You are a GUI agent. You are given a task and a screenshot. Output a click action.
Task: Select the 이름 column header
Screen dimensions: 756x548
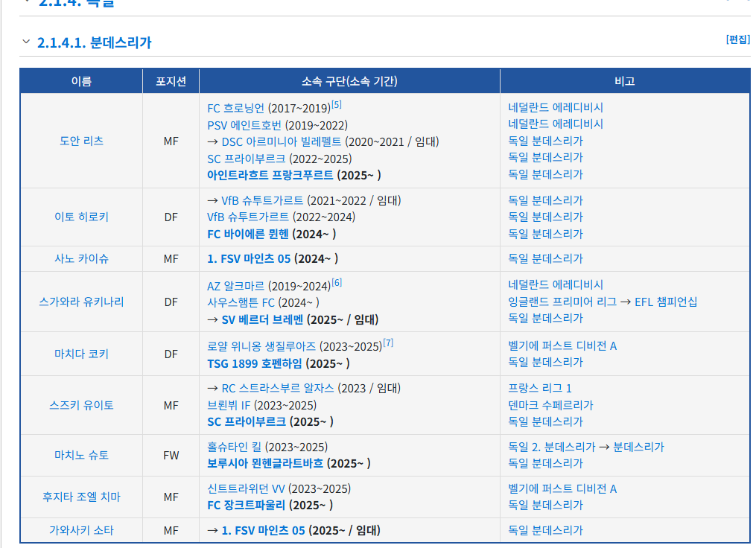[x=81, y=81]
